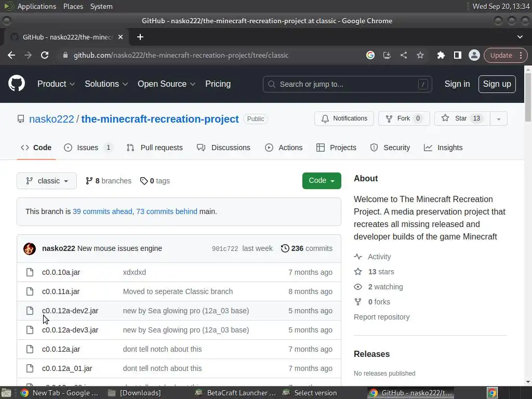This screenshot has height=399, width=532.
Task: Open the 236 commits history link
Action: point(307,248)
